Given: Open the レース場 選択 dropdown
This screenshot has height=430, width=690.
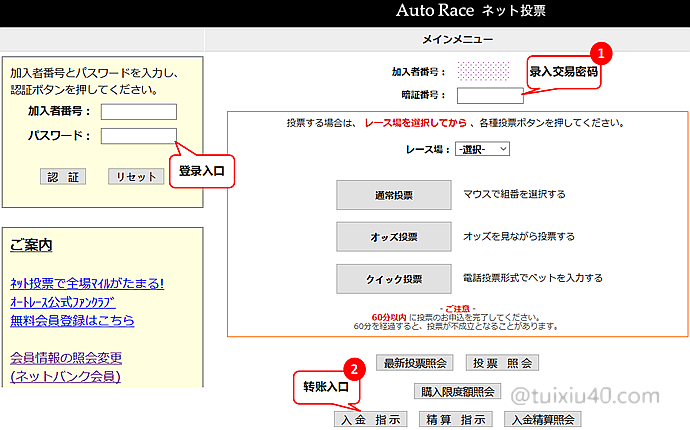Looking at the screenshot, I should (x=482, y=149).
